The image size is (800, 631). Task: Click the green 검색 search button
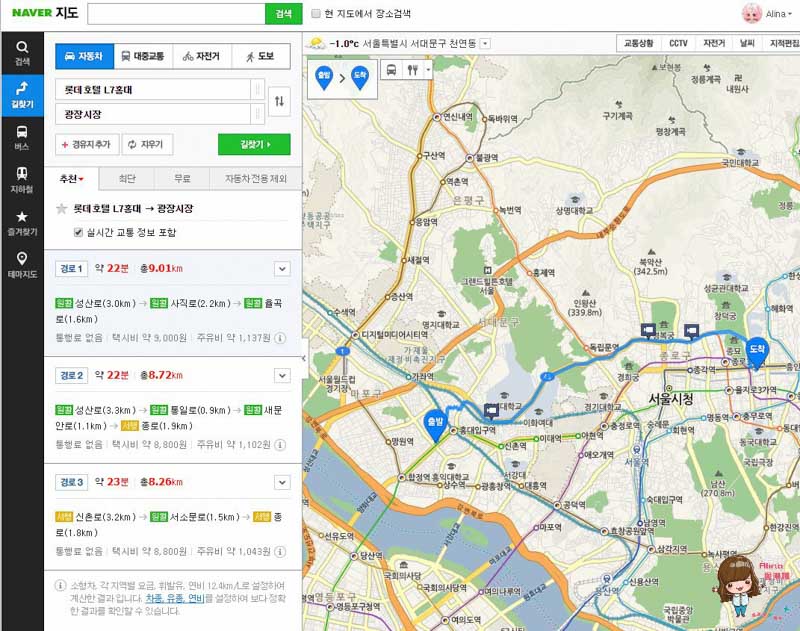click(284, 14)
